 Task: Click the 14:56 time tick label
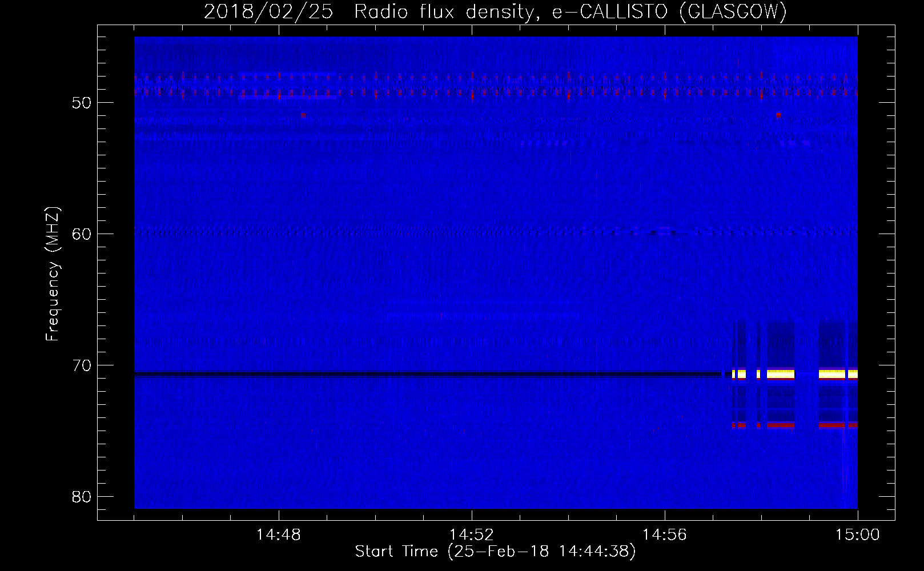pyautogui.click(x=665, y=535)
